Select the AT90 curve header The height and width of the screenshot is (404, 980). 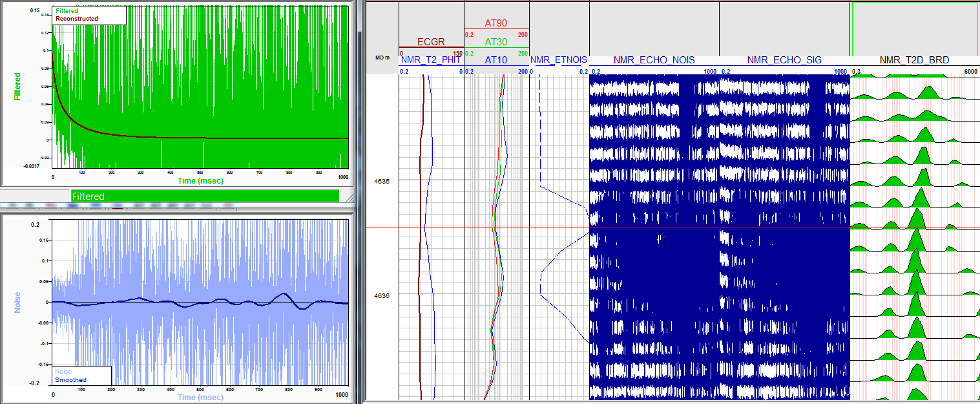tap(496, 23)
